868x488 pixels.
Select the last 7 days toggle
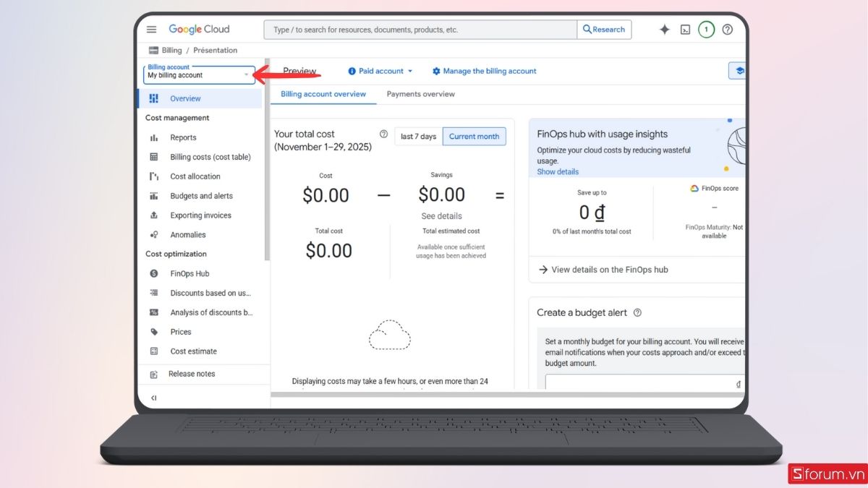[418, 137]
